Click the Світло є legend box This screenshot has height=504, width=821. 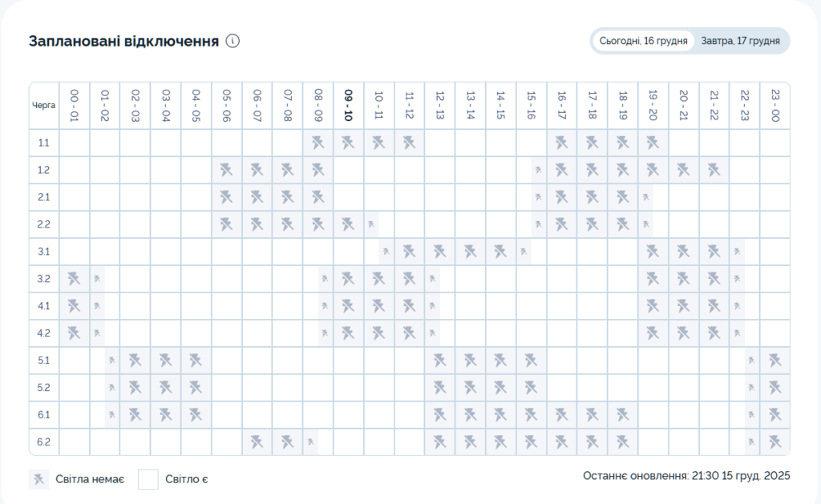click(x=148, y=479)
